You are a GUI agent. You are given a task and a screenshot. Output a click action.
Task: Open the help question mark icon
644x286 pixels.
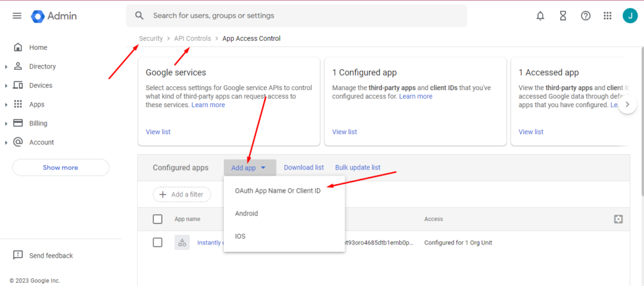(586, 16)
